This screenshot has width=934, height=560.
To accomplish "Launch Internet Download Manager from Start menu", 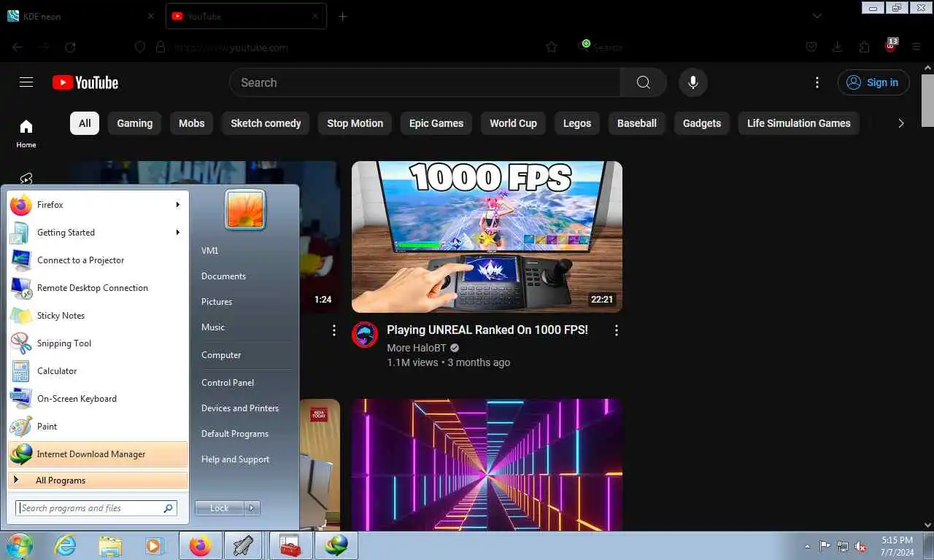I will (97, 454).
